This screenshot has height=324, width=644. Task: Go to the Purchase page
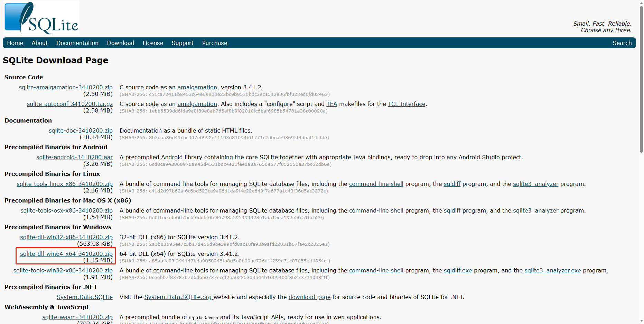(x=215, y=43)
